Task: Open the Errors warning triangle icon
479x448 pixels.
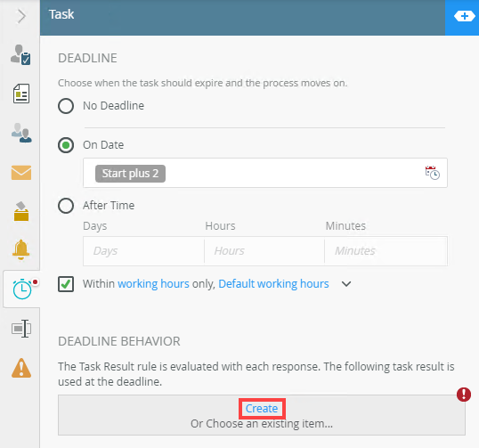Action: click(x=21, y=368)
